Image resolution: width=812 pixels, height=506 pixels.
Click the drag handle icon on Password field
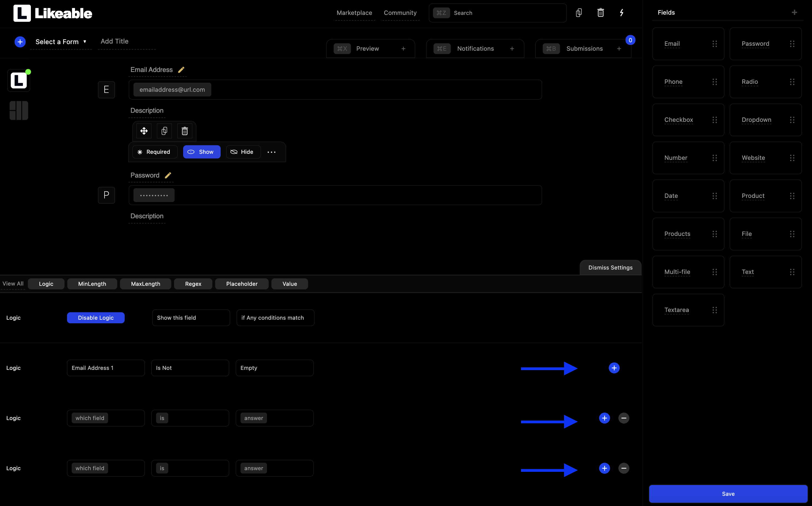pos(792,44)
